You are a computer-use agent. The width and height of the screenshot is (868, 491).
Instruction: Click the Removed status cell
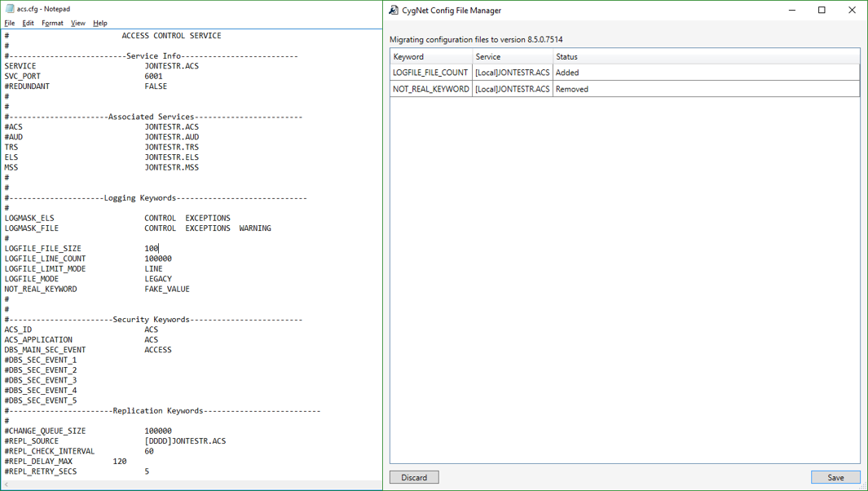pos(572,89)
